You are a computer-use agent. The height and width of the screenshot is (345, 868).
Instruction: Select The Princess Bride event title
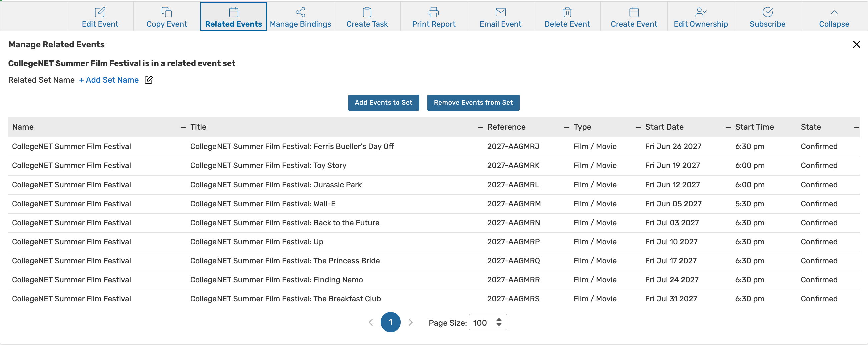tap(285, 261)
